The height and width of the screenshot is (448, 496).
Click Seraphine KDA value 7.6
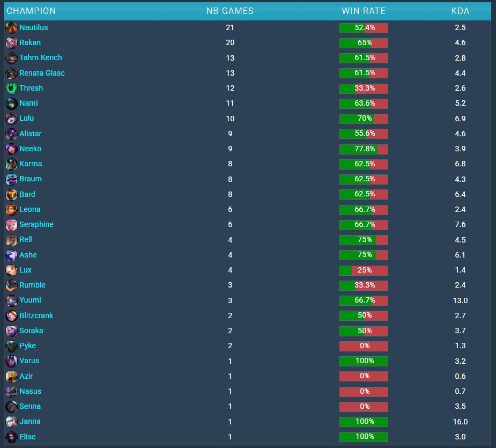(x=460, y=224)
